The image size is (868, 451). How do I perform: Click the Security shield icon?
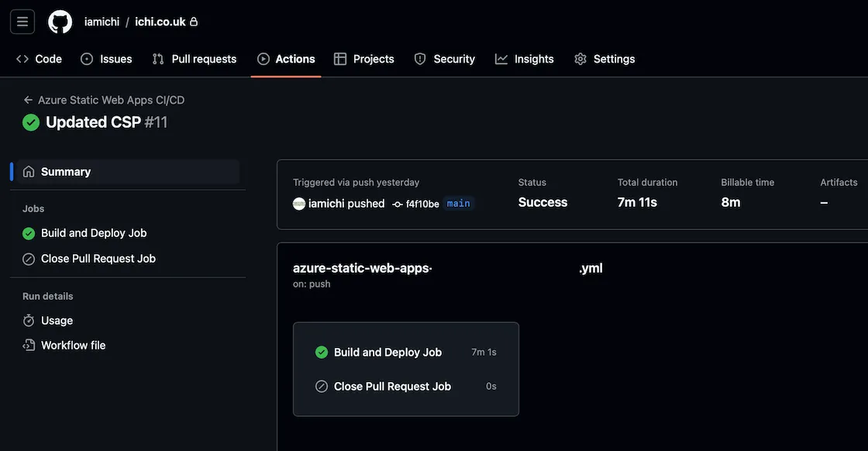click(x=420, y=59)
